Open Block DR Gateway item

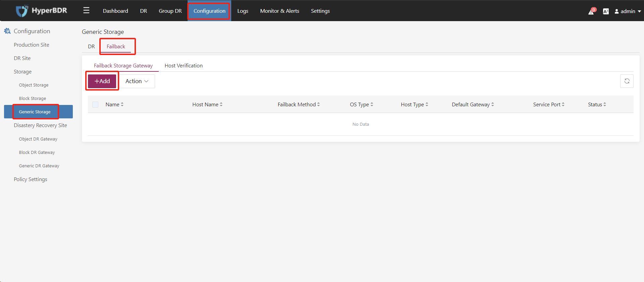click(37, 153)
